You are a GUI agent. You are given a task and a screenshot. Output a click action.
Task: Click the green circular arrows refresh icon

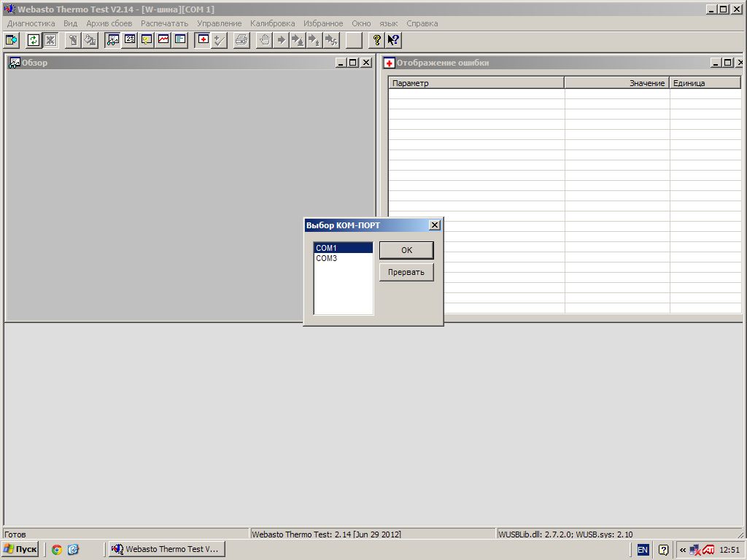tap(33, 41)
